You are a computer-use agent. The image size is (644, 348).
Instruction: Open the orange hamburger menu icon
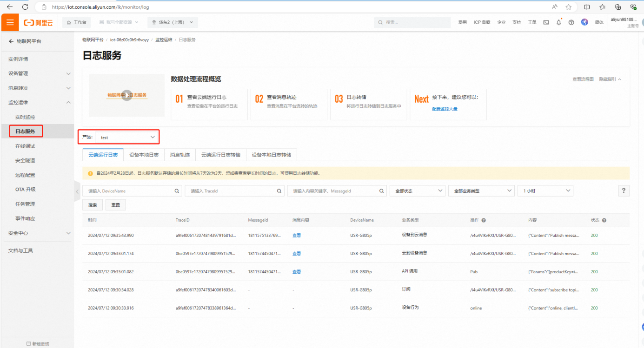click(10, 22)
